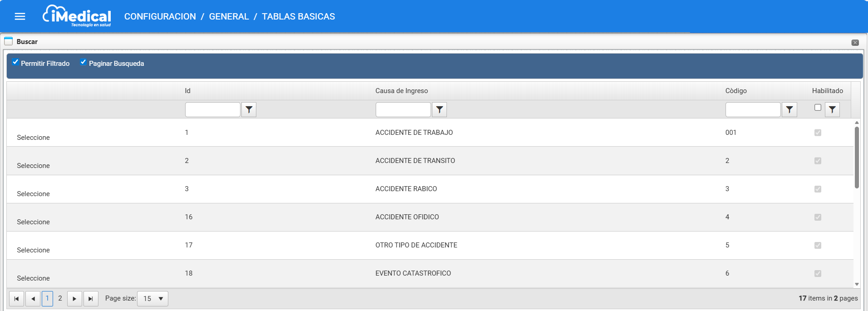Check the Habilitado filter checkbox
868x311 pixels.
[x=818, y=108]
